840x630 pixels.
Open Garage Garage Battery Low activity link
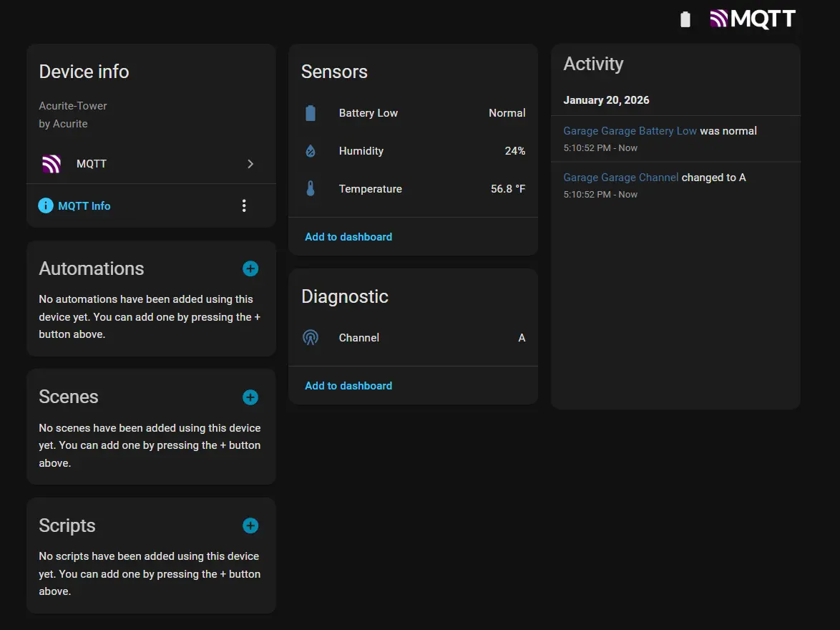[630, 131]
